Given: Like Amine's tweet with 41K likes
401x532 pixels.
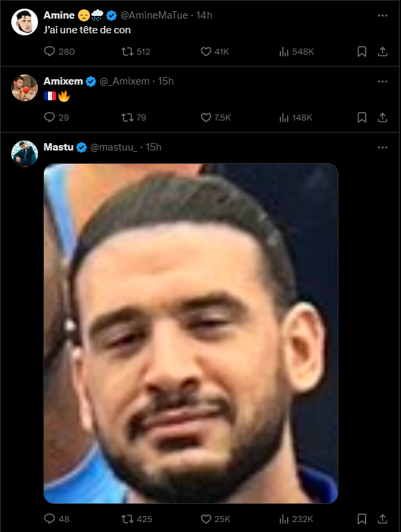Looking at the screenshot, I should click(x=206, y=51).
